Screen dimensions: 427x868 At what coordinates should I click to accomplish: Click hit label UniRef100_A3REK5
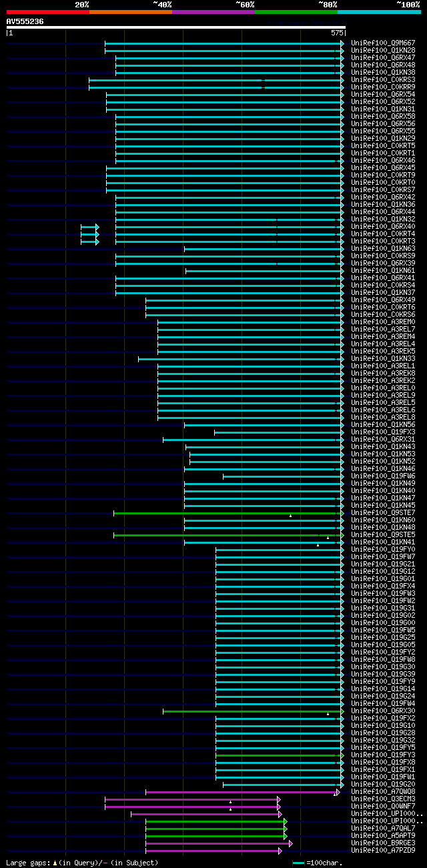tap(383, 352)
